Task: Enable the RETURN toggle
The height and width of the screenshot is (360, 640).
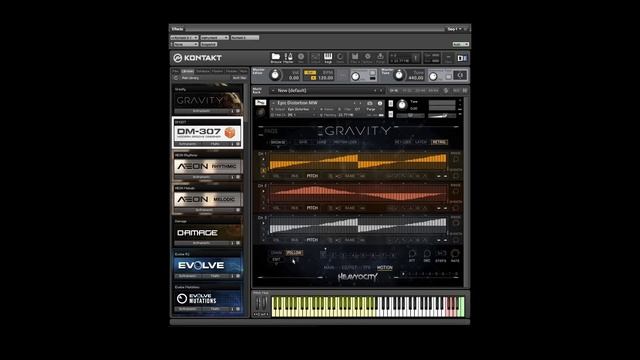Action: [402, 142]
